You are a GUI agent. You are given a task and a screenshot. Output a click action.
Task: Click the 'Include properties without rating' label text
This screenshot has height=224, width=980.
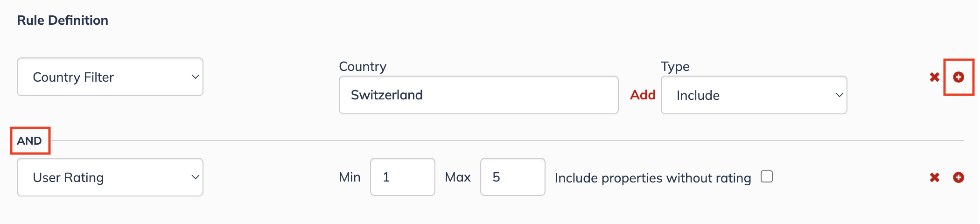point(653,178)
